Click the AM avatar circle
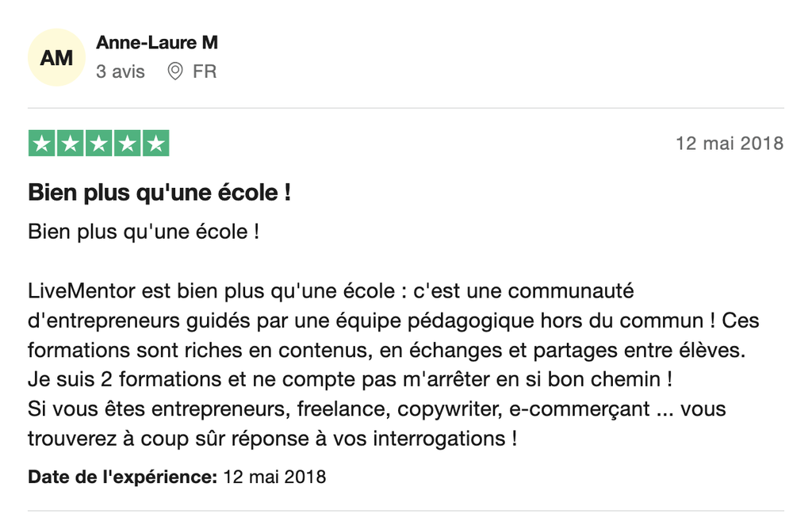Screen dimensions: 812x522 pos(56,57)
